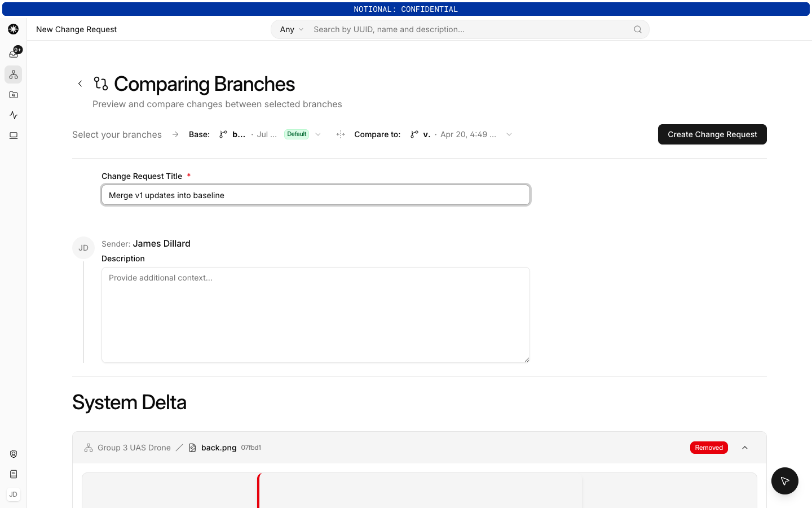Open the laptop device sidebar icon
This screenshot has width=812, height=508.
click(14, 135)
